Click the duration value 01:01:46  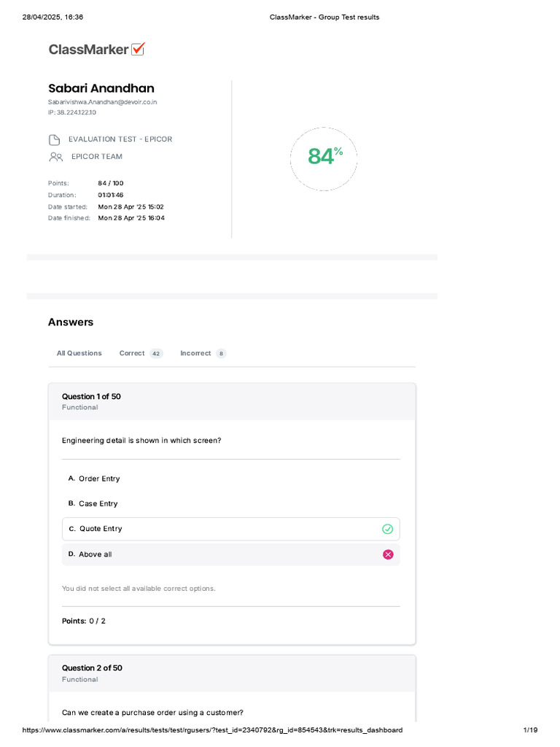111,195
